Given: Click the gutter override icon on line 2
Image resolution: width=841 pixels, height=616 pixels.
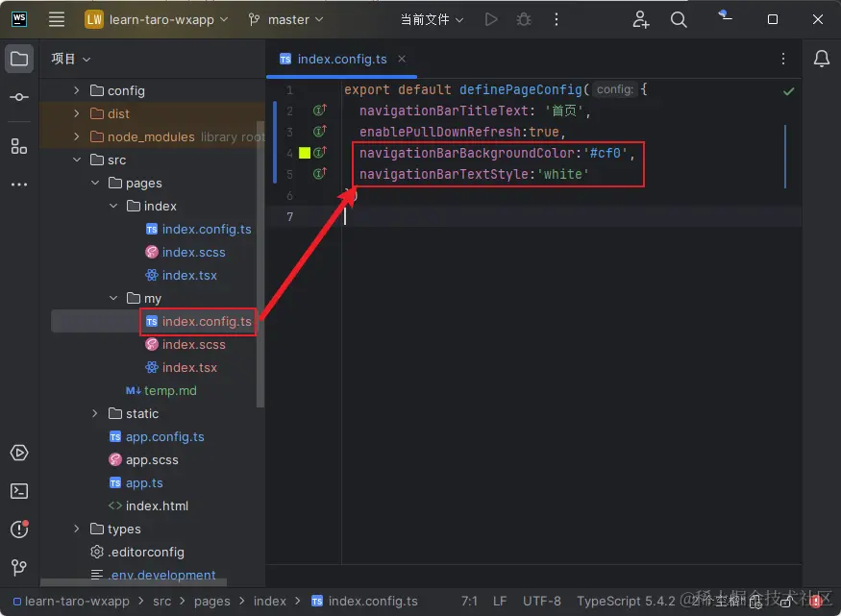Looking at the screenshot, I should [320, 111].
